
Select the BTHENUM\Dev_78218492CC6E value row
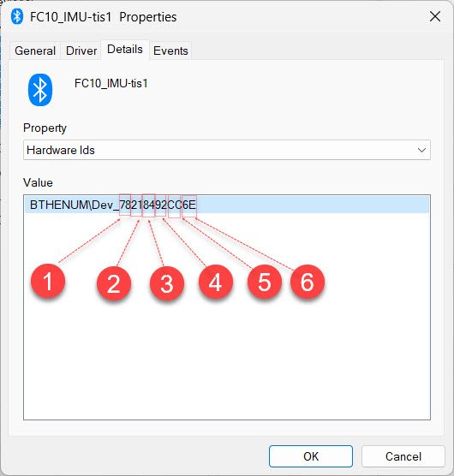click(x=227, y=205)
